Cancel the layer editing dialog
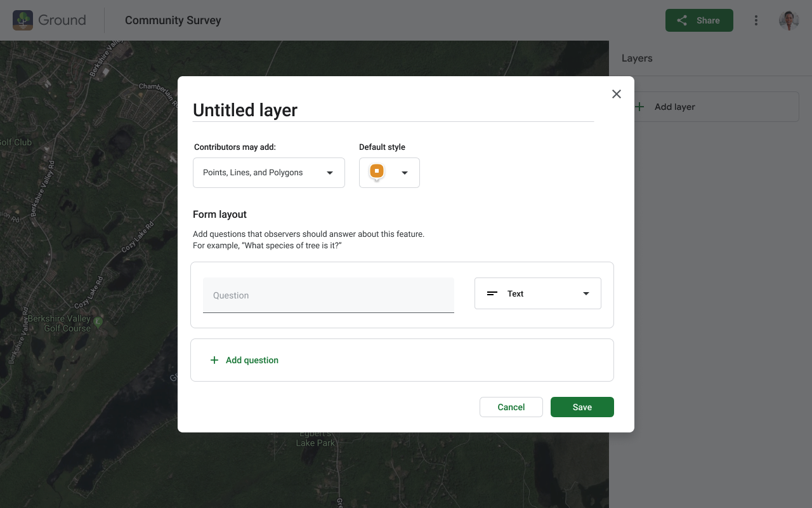812x508 pixels. (x=511, y=406)
